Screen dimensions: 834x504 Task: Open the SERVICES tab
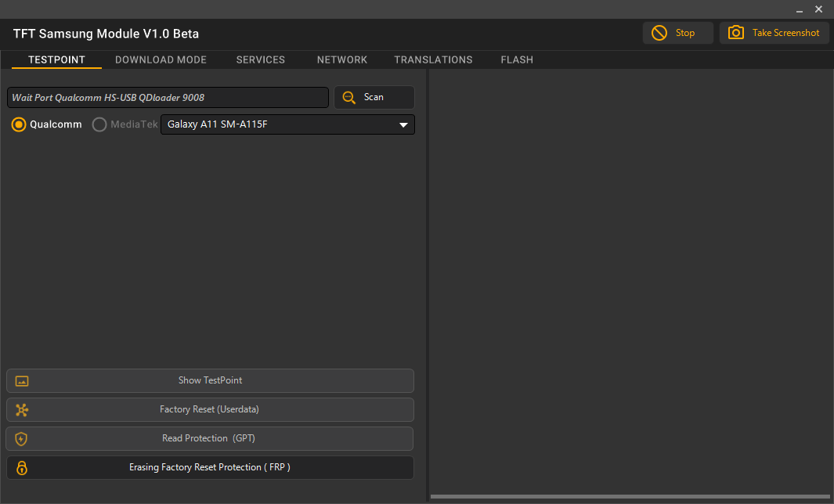pos(260,59)
